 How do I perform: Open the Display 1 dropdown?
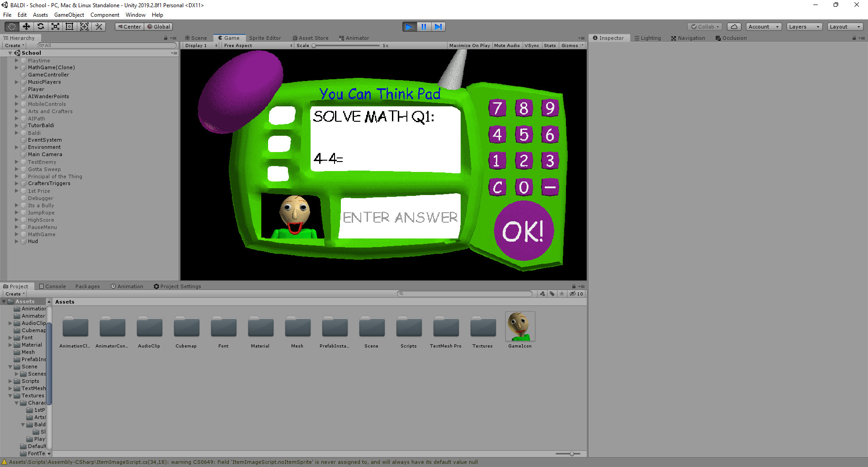pos(201,45)
